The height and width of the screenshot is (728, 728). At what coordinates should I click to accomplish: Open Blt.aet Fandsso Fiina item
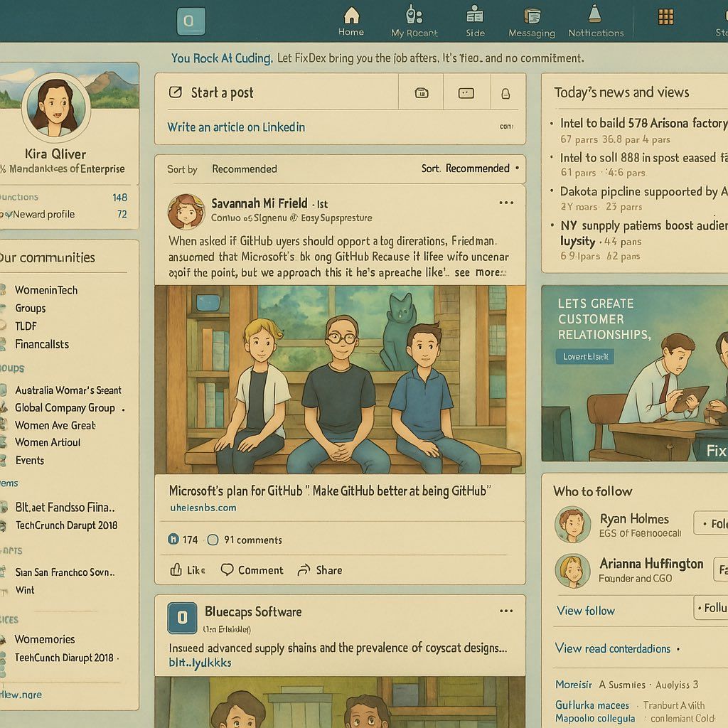click(x=65, y=507)
